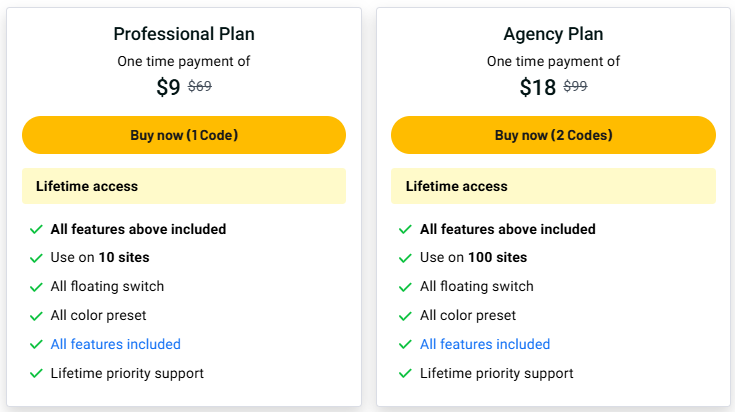Screen dimensions: 735x412
Task: Open Agency Plan's All features included link
Action: tap(485, 344)
